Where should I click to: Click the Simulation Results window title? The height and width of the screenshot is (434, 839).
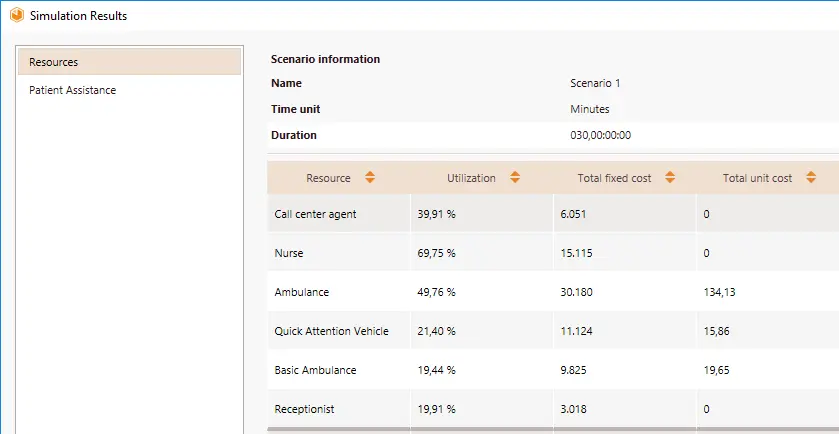click(x=79, y=16)
